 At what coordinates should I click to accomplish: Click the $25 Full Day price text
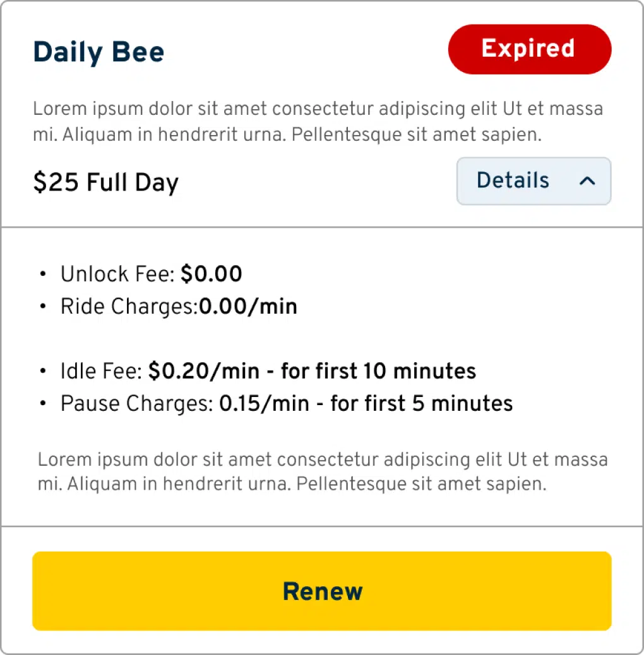[x=105, y=183]
